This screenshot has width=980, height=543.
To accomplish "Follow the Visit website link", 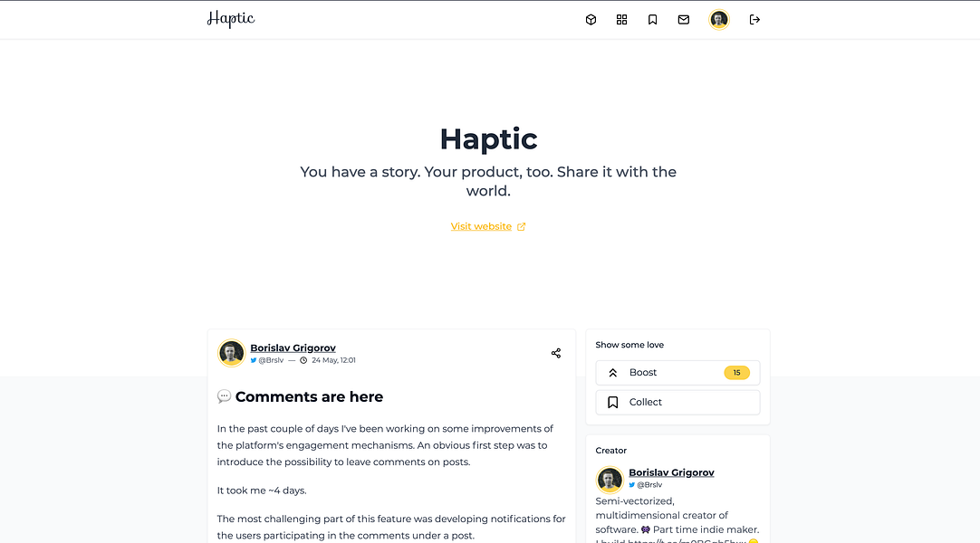I will click(x=481, y=226).
